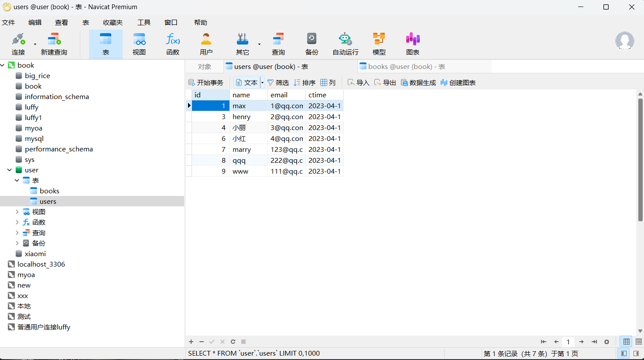Switch to grid view mode

click(x=627, y=342)
